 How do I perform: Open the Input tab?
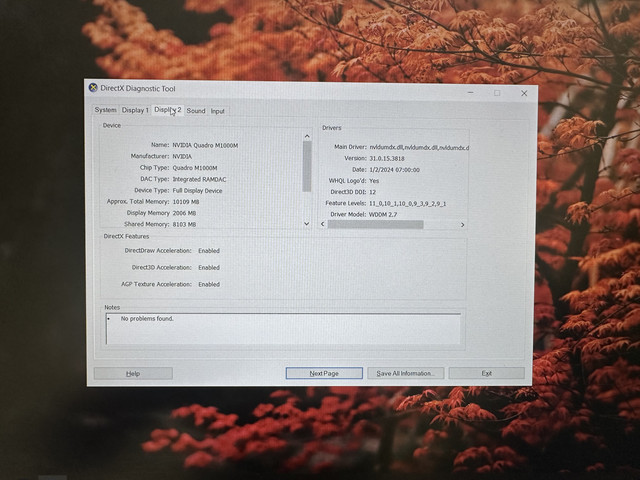point(218,111)
